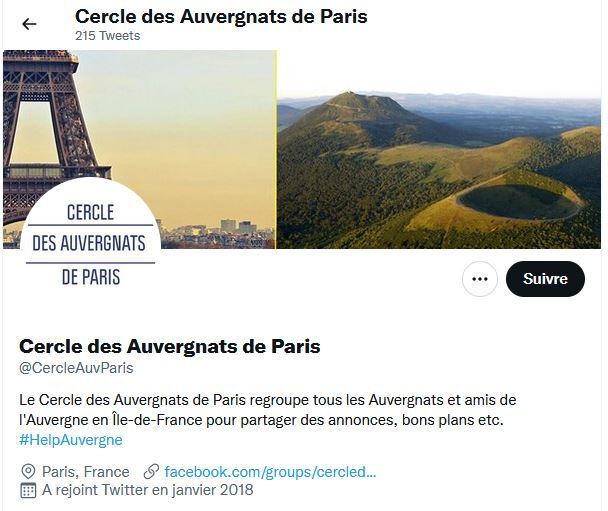Click the 'A rejoint Twitter en janvier 2018' text

[x=147, y=490]
